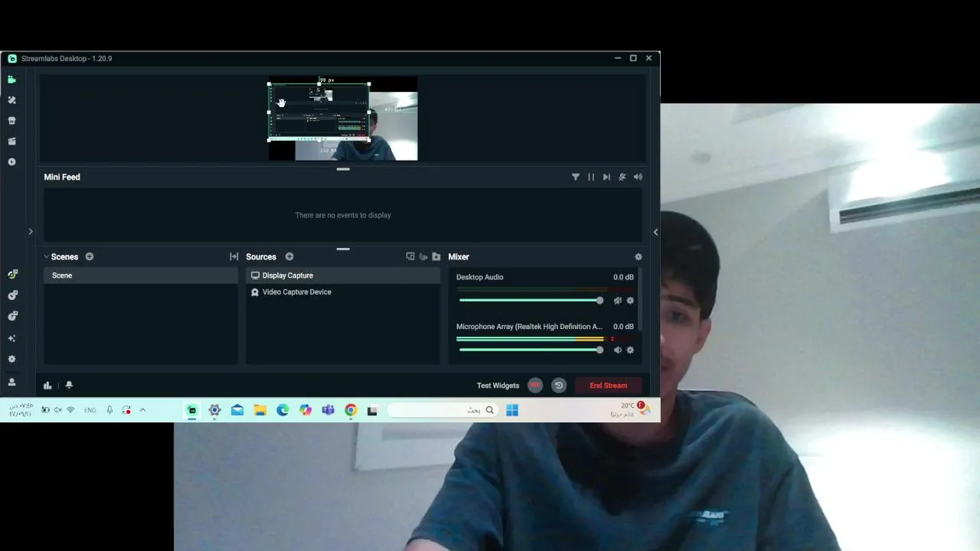The width and height of the screenshot is (980, 551).
Task: Select the Video Capture Device source
Action: click(x=343, y=292)
